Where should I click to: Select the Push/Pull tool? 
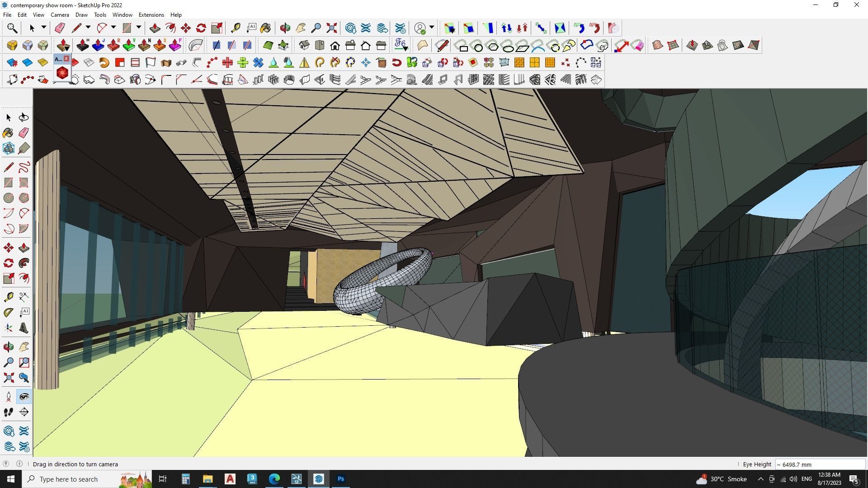(155, 28)
